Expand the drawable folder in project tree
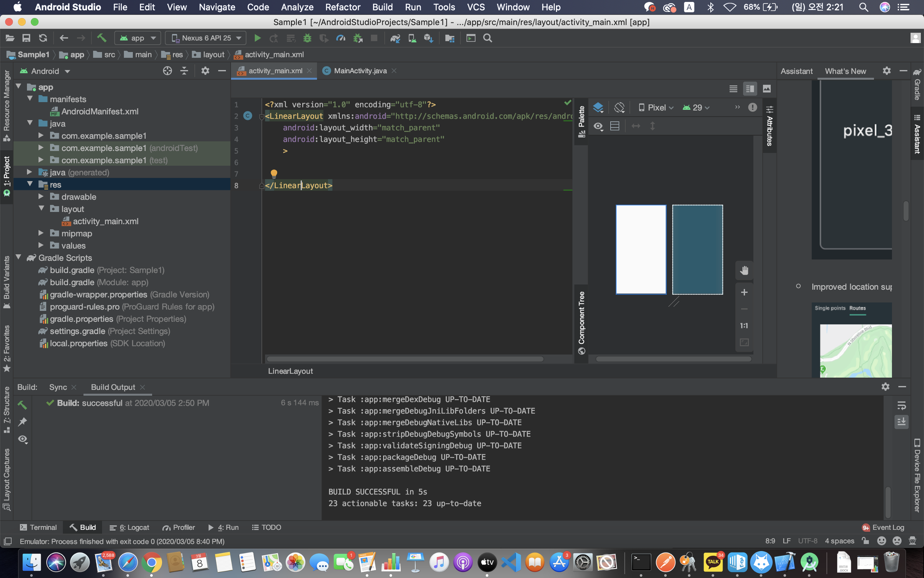Viewport: 924px width, 578px height. (41, 197)
